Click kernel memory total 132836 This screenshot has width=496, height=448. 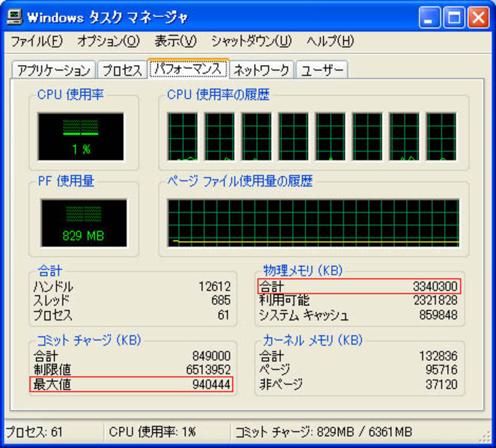pyautogui.click(x=438, y=356)
